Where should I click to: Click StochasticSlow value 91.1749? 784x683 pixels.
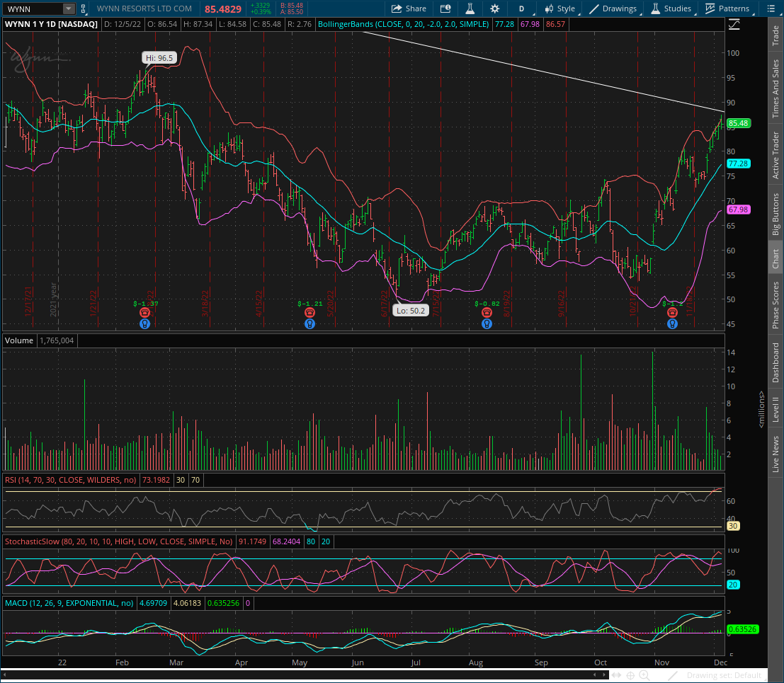pyautogui.click(x=253, y=541)
